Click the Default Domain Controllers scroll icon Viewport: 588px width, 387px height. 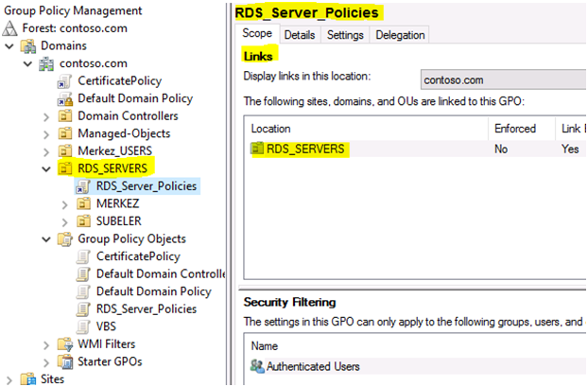click(83, 274)
